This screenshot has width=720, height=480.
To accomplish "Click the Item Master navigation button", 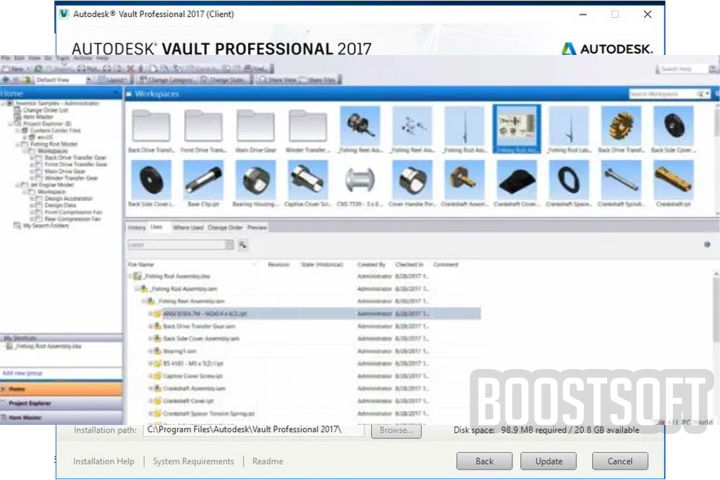I will 61,418.
